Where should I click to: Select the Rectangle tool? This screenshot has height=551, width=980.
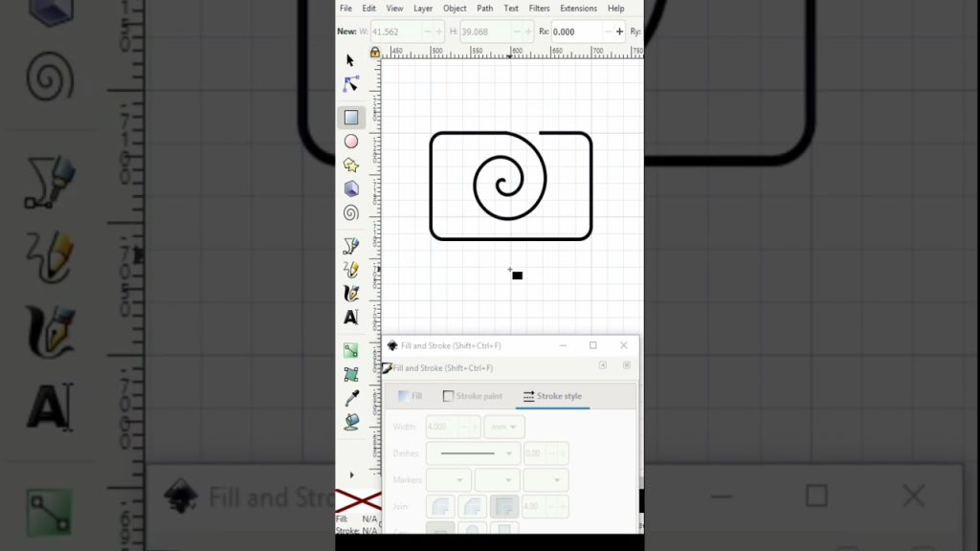point(351,118)
